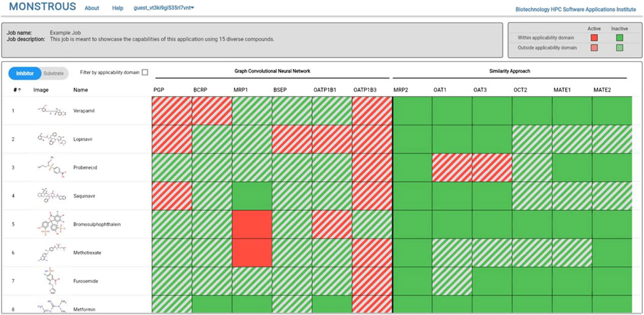Open the MONSTROUS home logo

click(x=42, y=7)
